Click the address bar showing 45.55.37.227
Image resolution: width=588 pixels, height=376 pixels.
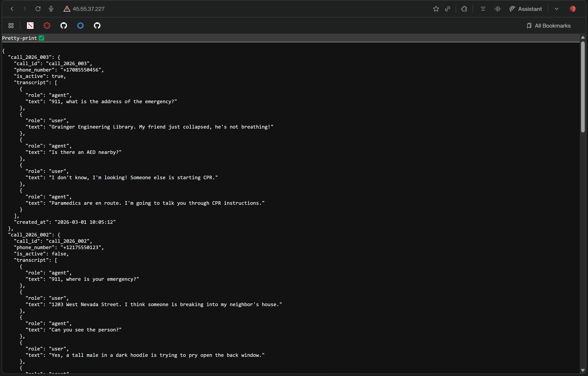coord(88,9)
